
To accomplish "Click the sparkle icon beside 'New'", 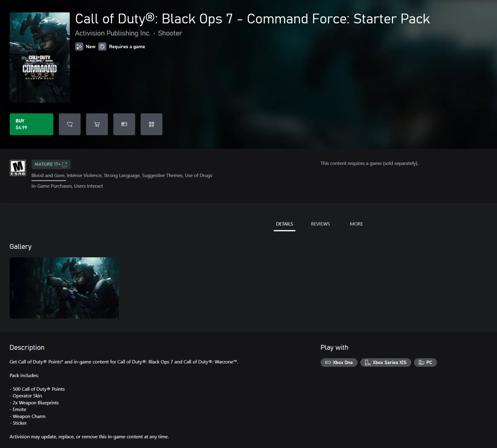I will [x=79, y=47].
